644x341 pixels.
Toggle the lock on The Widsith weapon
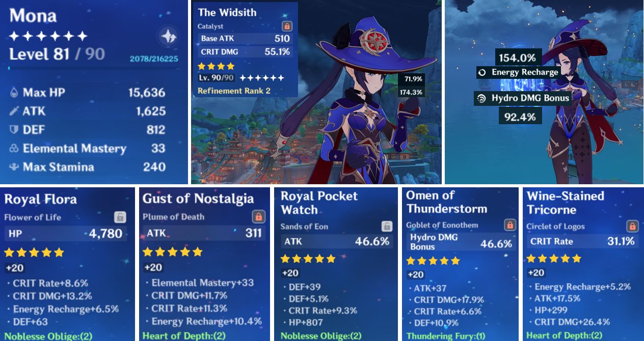(287, 26)
